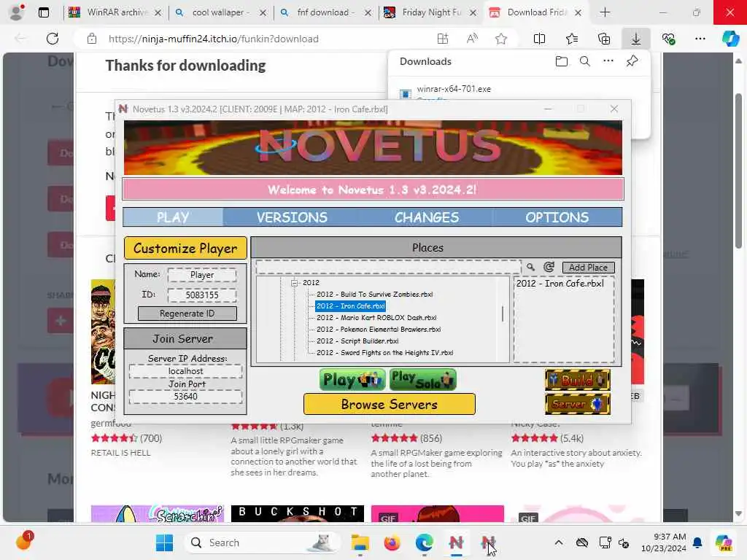Open a new browser tab
This screenshot has width=747, height=560.
pos(605,12)
